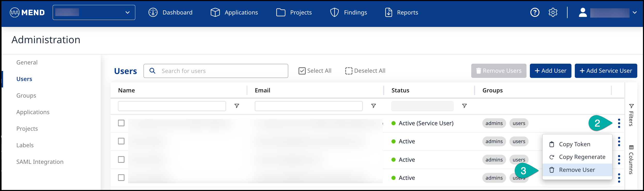
Task: Click the Mend logo
Action: point(27,12)
